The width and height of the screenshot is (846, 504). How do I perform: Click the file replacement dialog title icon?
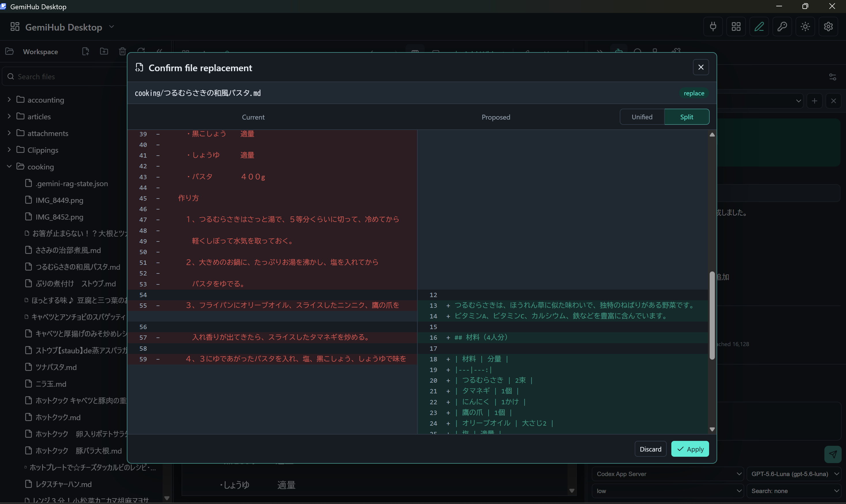139,68
